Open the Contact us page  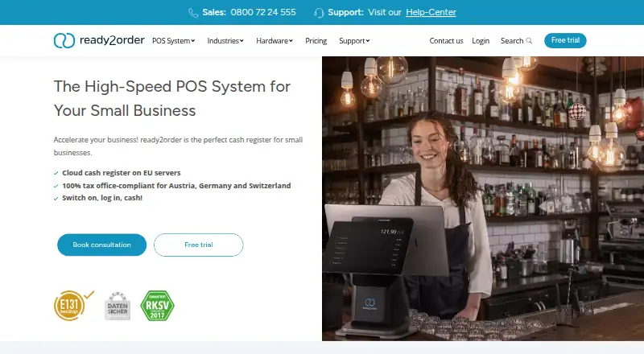[x=446, y=41]
